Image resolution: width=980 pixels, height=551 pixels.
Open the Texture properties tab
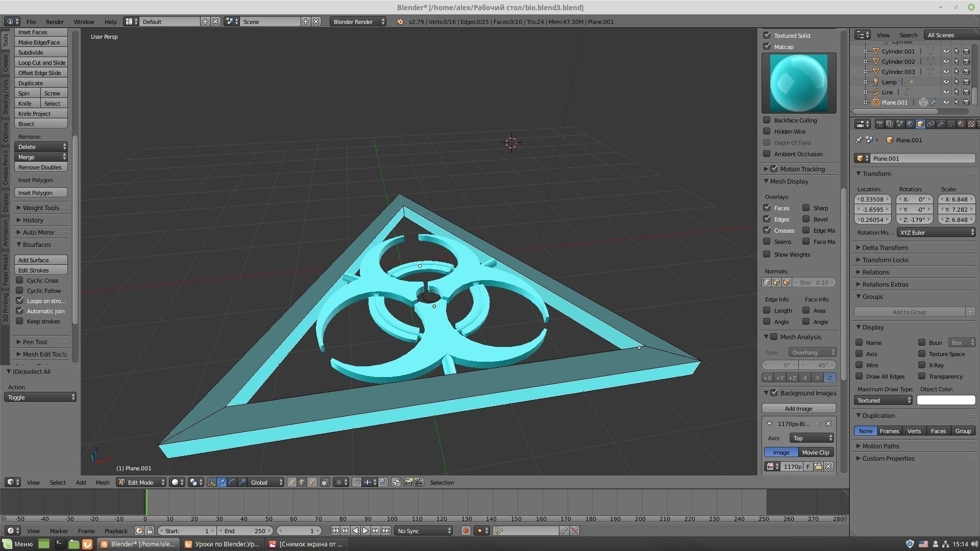point(971,124)
